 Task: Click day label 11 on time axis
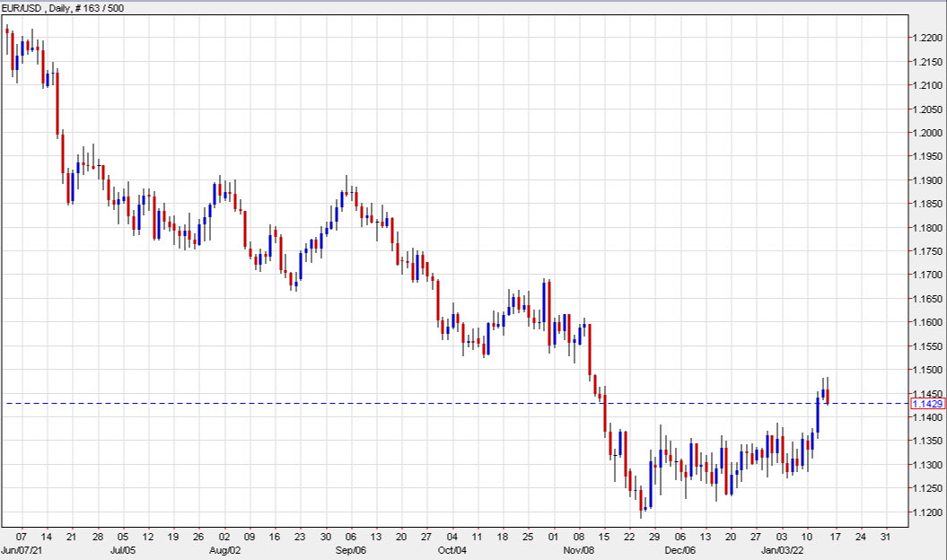coord(478,537)
